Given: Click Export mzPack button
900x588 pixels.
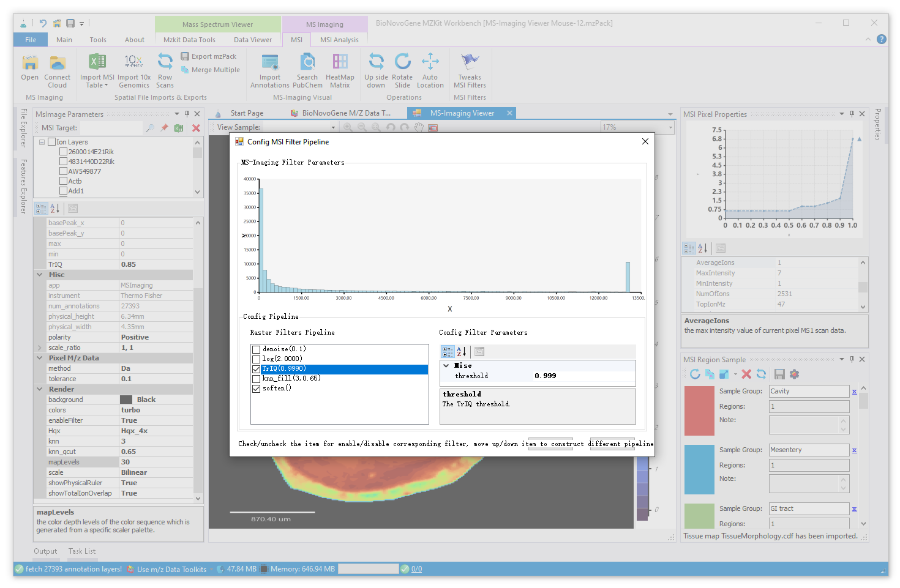Looking at the screenshot, I should coord(208,56).
